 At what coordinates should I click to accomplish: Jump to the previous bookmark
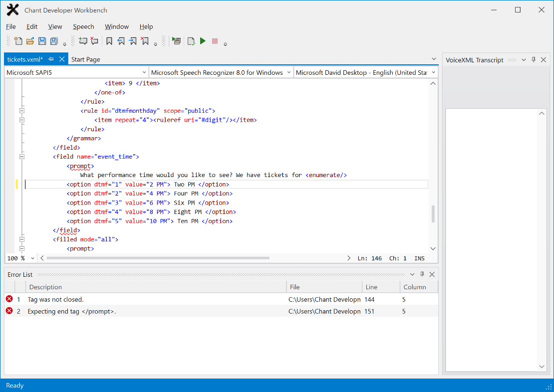pos(121,41)
